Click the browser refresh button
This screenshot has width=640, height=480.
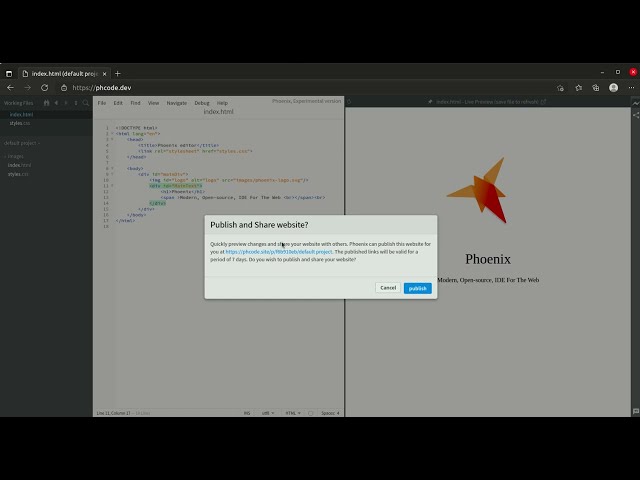(x=44, y=88)
